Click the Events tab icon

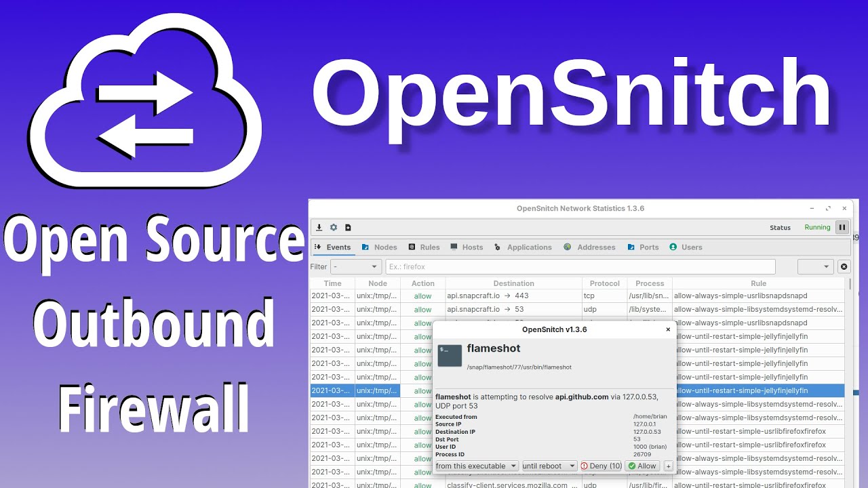click(317, 247)
